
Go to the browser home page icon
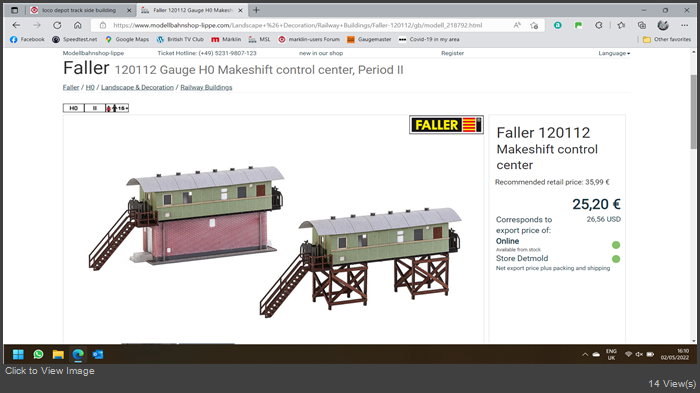click(78, 25)
